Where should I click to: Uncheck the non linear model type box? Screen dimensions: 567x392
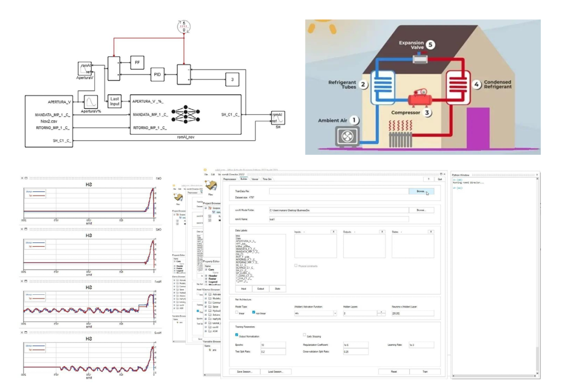click(254, 312)
